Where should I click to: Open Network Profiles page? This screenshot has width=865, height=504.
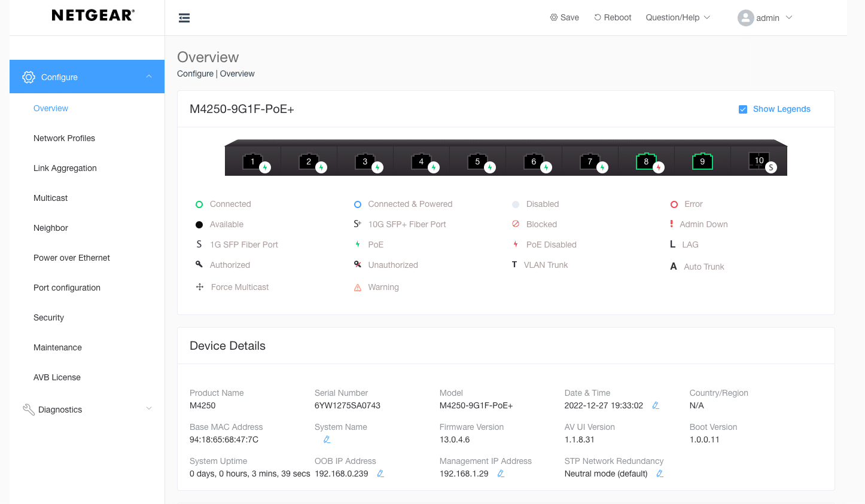pyautogui.click(x=64, y=138)
